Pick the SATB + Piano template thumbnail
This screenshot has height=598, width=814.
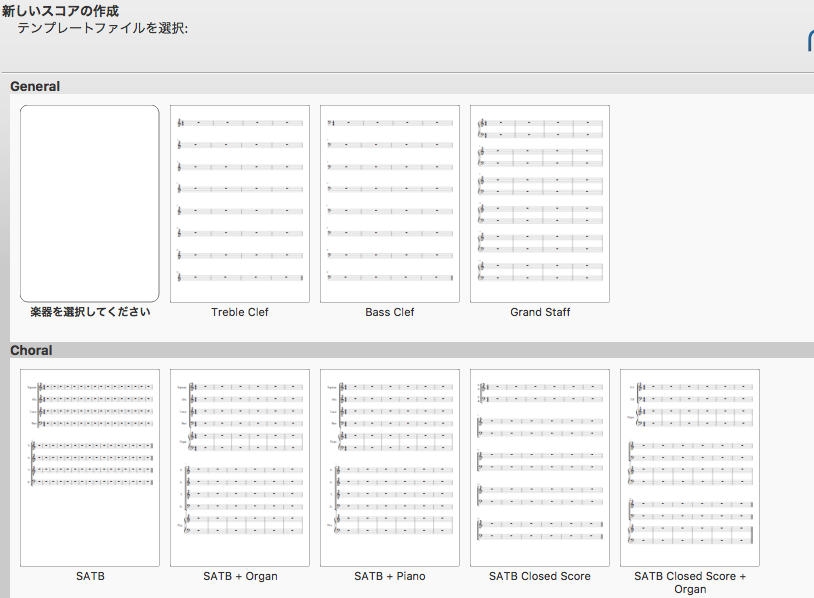390,468
